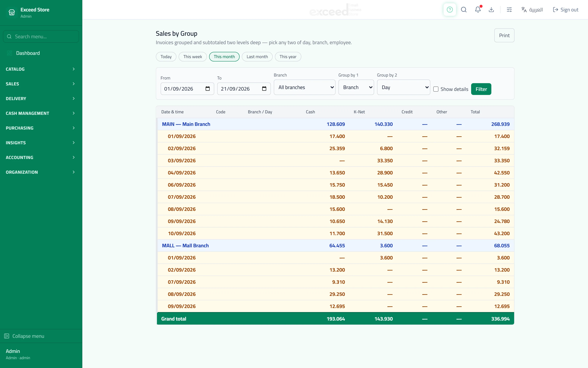Screen dimensions: 588x368
Task: Click the search magnifier icon in header
Action: 464,10
